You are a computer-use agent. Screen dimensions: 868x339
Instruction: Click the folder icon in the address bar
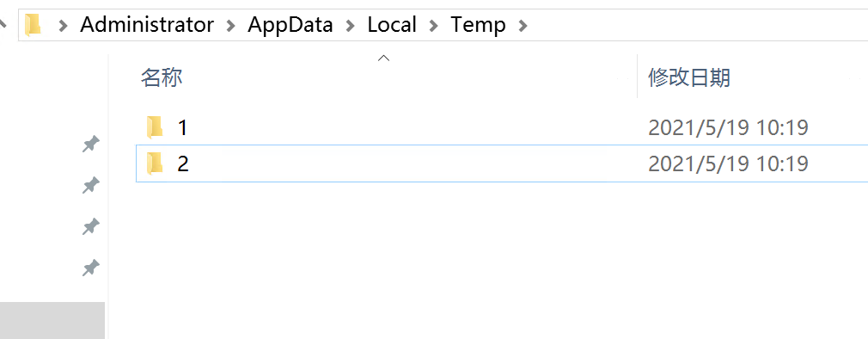[x=34, y=25]
